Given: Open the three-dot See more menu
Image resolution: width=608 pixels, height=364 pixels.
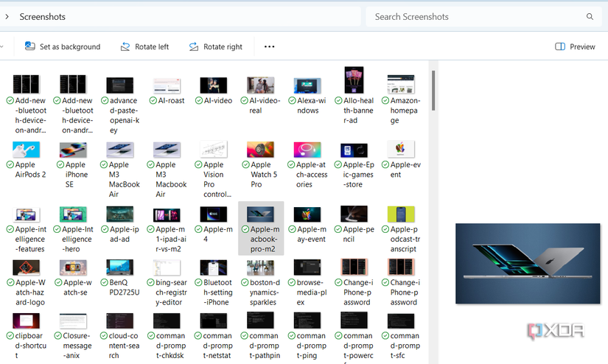Looking at the screenshot, I should pyautogui.click(x=269, y=46).
